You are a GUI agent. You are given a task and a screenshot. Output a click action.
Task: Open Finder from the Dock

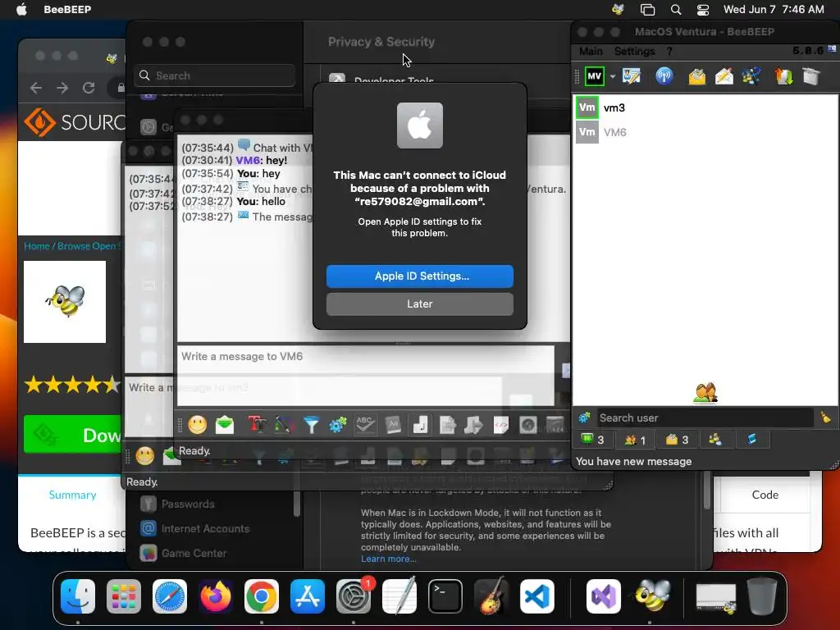click(x=78, y=596)
